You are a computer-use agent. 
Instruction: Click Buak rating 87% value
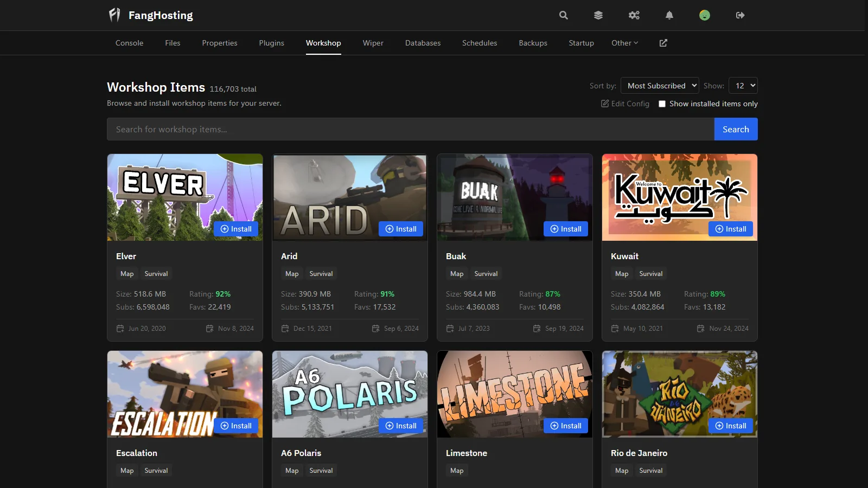(553, 294)
